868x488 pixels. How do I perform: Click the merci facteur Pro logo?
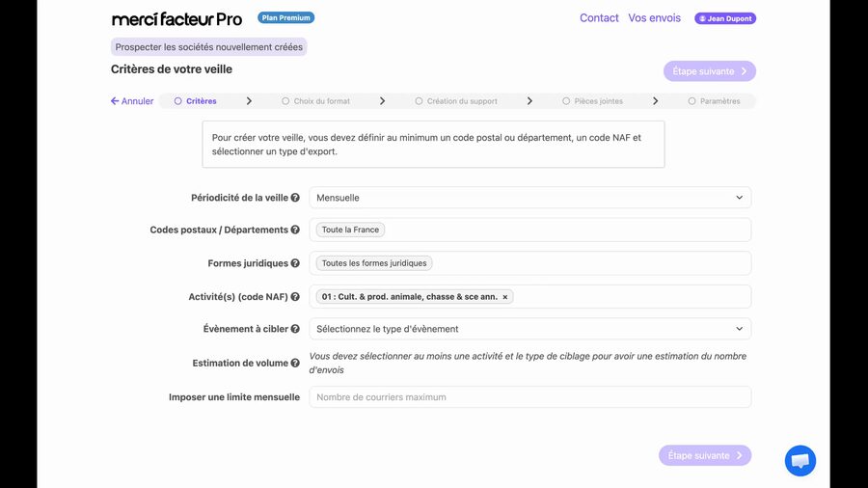176,19
